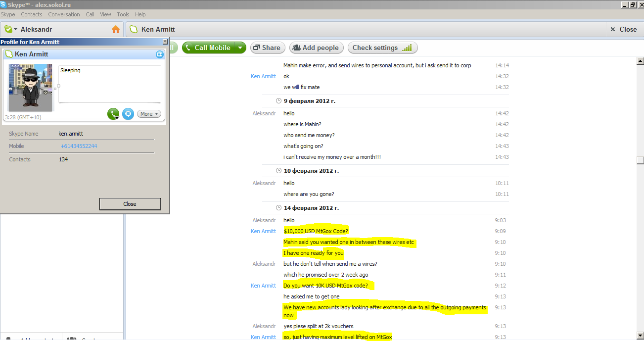Click the Sleeping mood text box

point(109,84)
